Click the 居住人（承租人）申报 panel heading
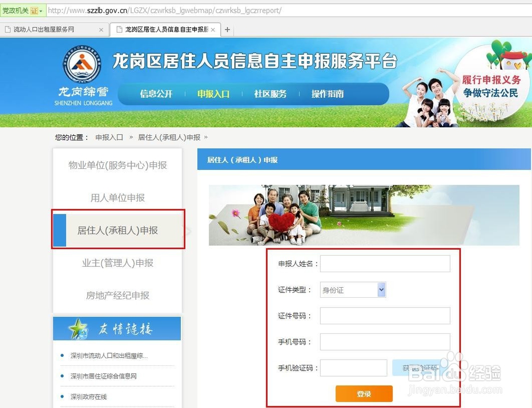The height and width of the screenshot is (408, 532). (242, 160)
